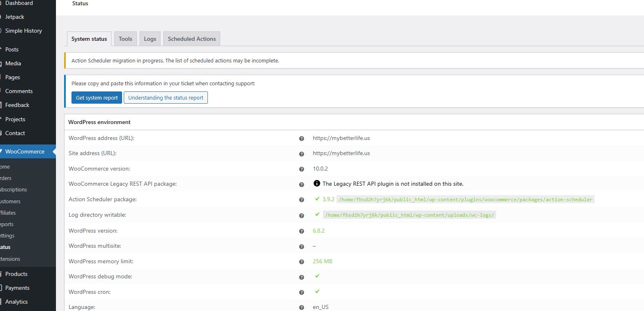The height and width of the screenshot is (311, 644).
Task: Switch to the Tools tab
Action: pos(125,39)
